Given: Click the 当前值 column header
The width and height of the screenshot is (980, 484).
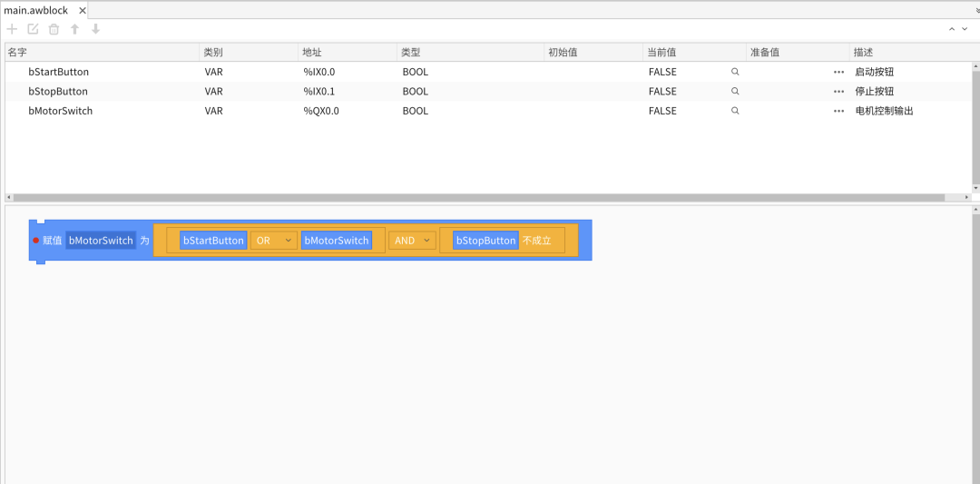Looking at the screenshot, I should 694,53.
